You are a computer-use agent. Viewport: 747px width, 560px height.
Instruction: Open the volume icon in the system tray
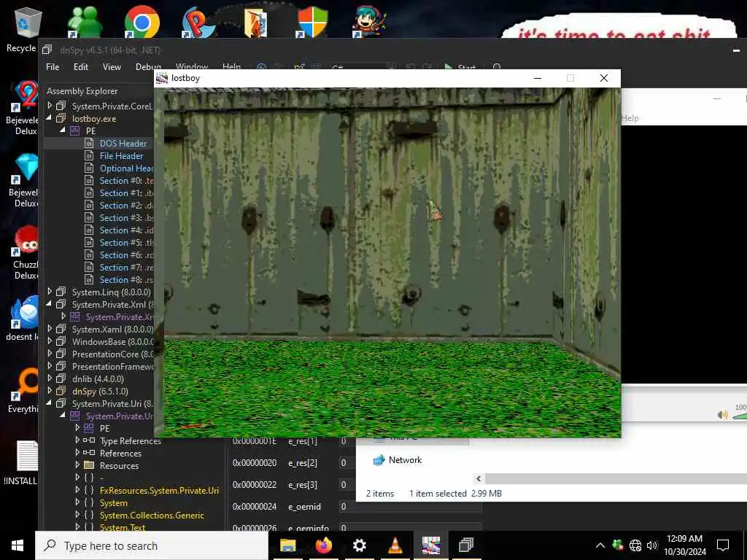(652, 545)
